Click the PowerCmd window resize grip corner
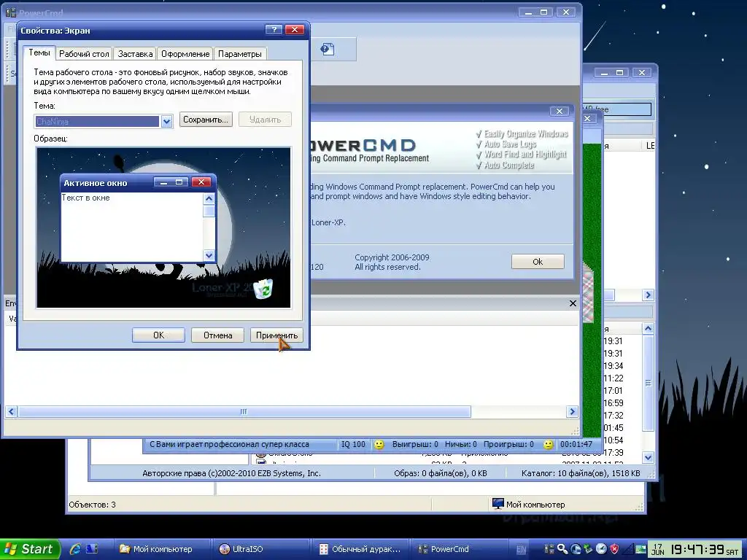747x560 pixels. (x=576, y=431)
